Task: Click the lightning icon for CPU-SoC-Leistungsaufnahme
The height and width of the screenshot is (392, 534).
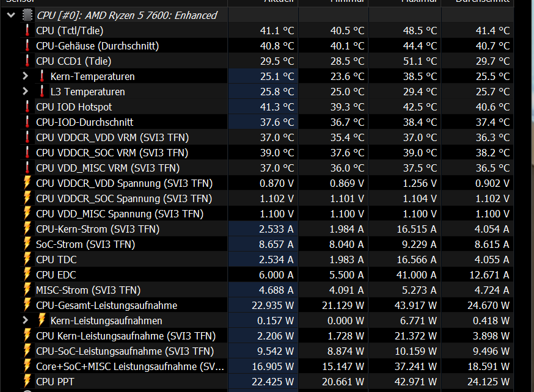Action: [x=27, y=351]
